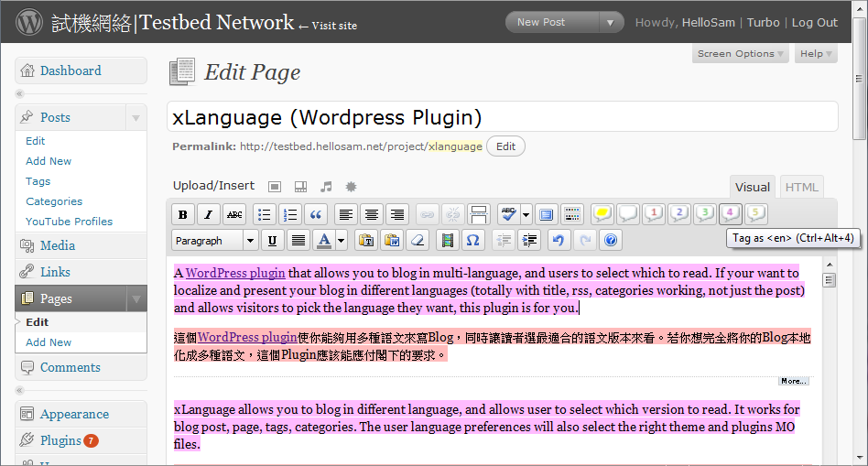The height and width of the screenshot is (466, 868).
Task: Indent the paragraph
Action: coord(529,240)
